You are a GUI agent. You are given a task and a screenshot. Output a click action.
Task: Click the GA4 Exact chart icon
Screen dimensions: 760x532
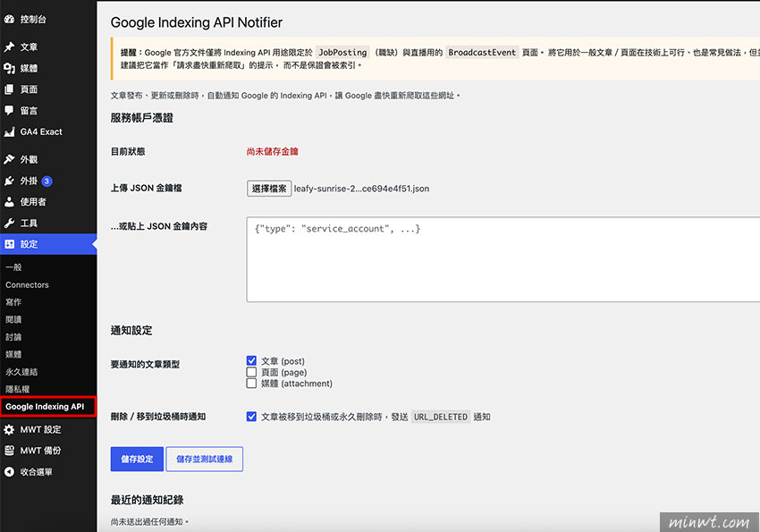[9, 131]
